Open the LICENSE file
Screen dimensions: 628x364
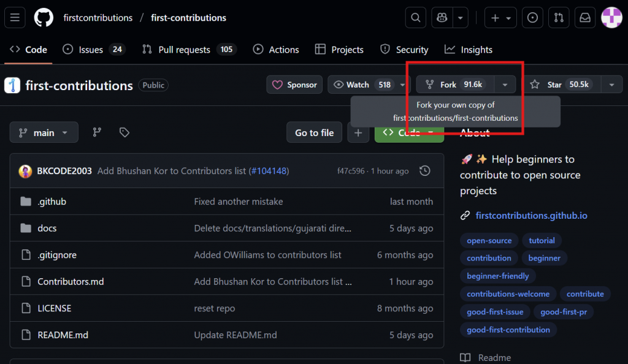coord(55,308)
